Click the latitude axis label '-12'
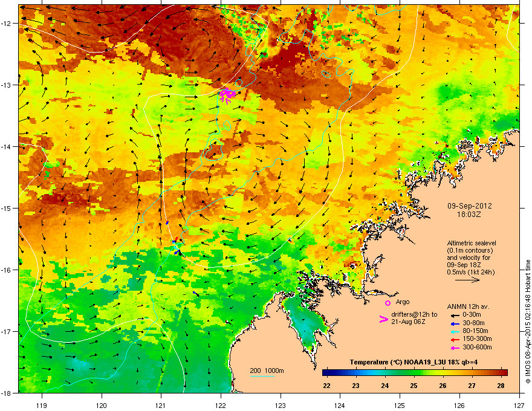The image size is (532, 411). pos(7,24)
